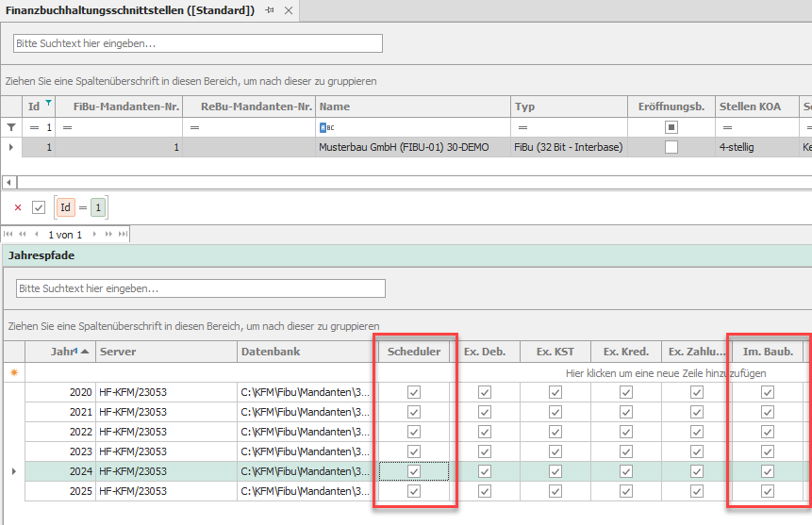The height and width of the screenshot is (525, 812).
Task: Click the filter row funnel icon
Action: tap(11, 127)
